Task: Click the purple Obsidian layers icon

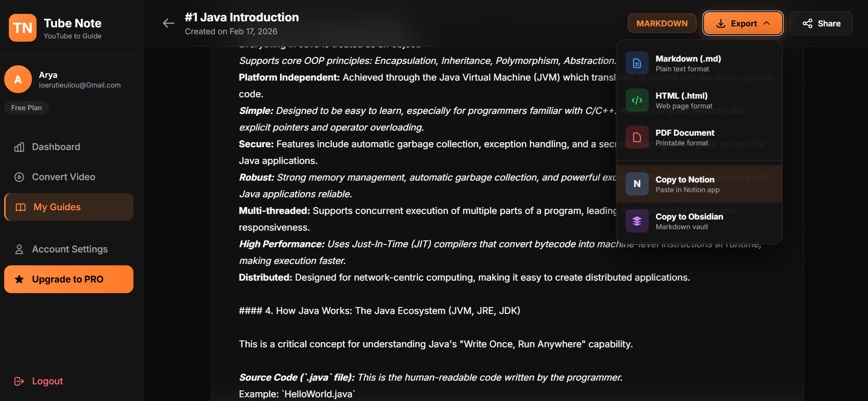Action: pos(637,221)
